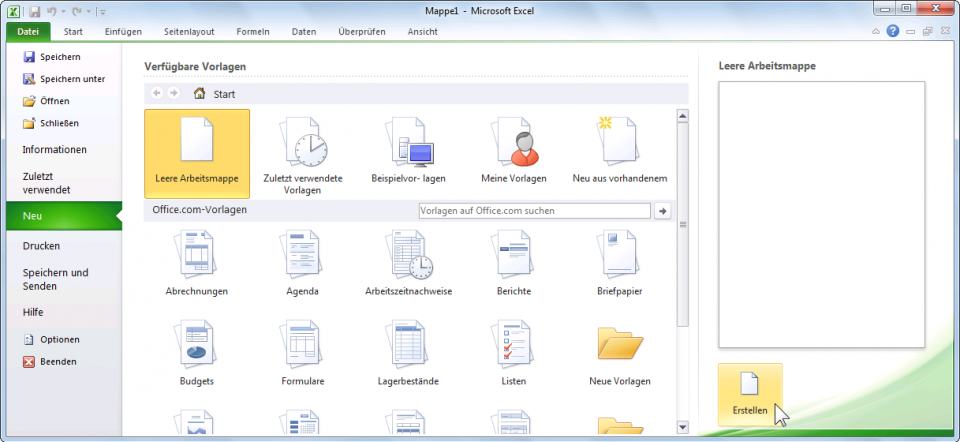Click the Quick Access Toolbar dropdown arrow
Image resolution: width=960 pixels, height=442 pixels.
point(103,11)
